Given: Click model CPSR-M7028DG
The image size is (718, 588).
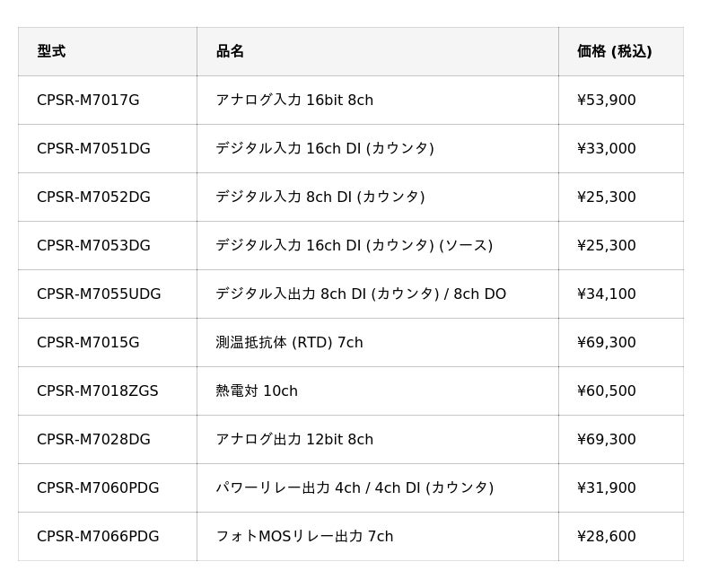Looking at the screenshot, I should coord(93,439).
